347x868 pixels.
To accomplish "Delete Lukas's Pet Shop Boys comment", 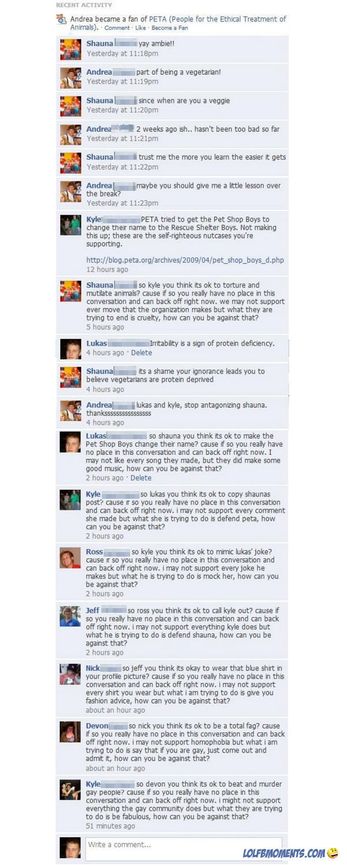I will coord(141,478).
